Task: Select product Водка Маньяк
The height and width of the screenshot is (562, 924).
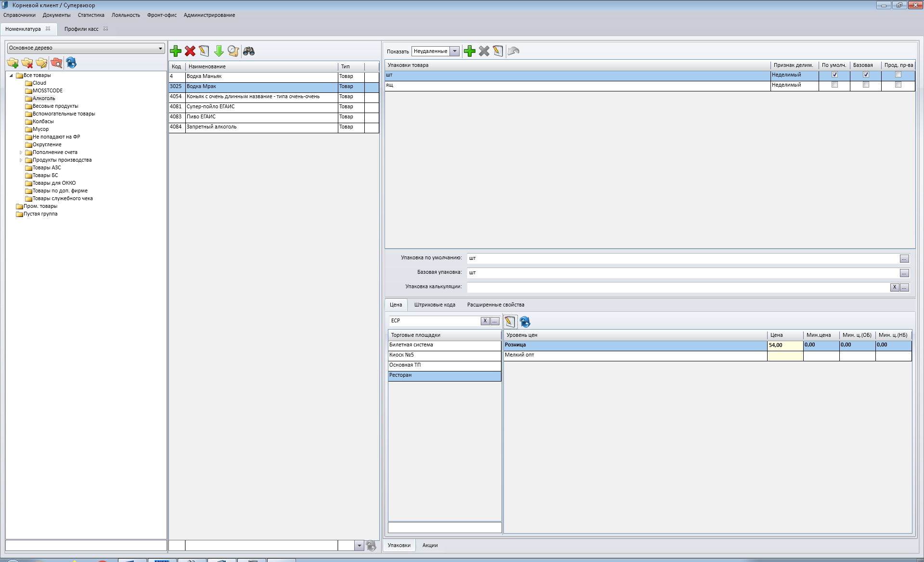Action: (x=273, y=77)
